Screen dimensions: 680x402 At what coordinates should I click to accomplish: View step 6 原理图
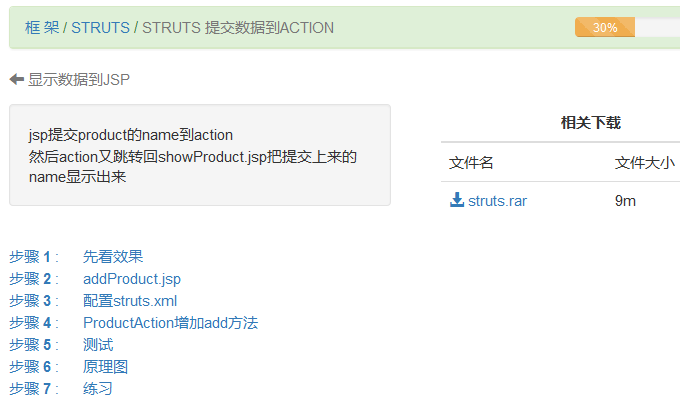point(105,367)
